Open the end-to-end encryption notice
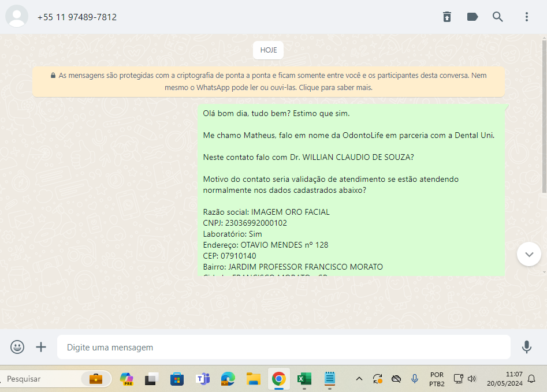This screenshot has width=547, height=392. (x=268, y=81)
